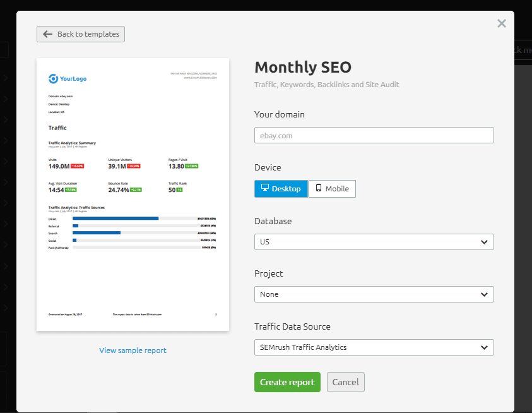Click the Project dropdown chevron arrow
532x413 pixels.
pyautogui.click(x=483, y=294)
